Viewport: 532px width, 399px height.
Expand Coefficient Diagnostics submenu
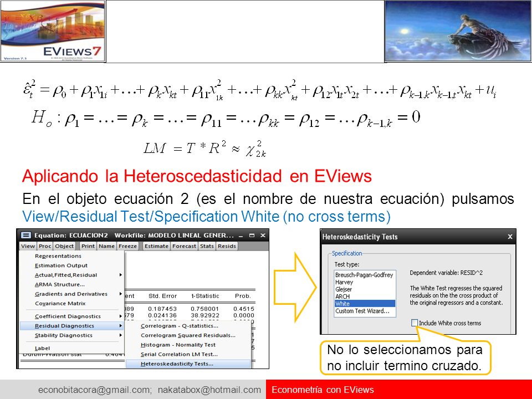tap(72, 316)
